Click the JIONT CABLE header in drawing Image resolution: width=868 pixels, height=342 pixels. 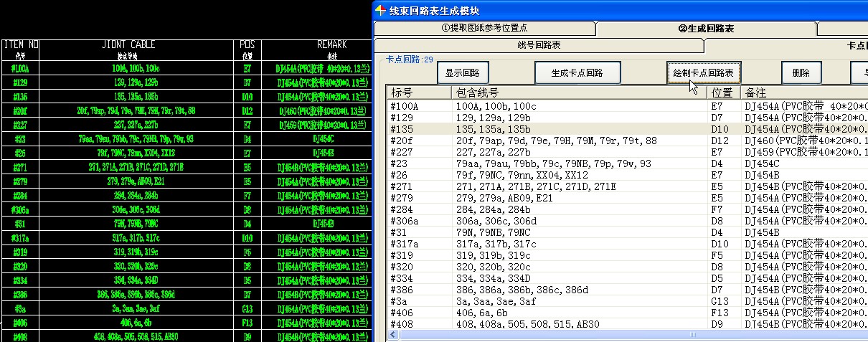point(138,44)
